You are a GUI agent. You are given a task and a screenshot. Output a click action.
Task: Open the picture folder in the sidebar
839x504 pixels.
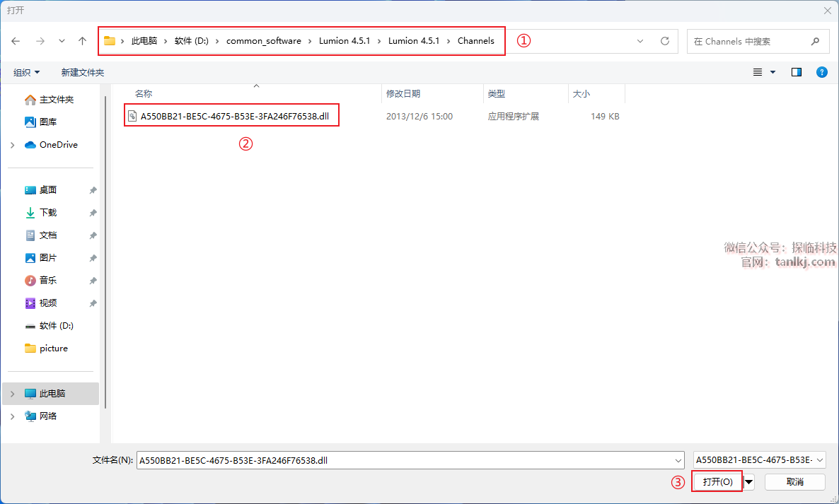tap(54, 348)
